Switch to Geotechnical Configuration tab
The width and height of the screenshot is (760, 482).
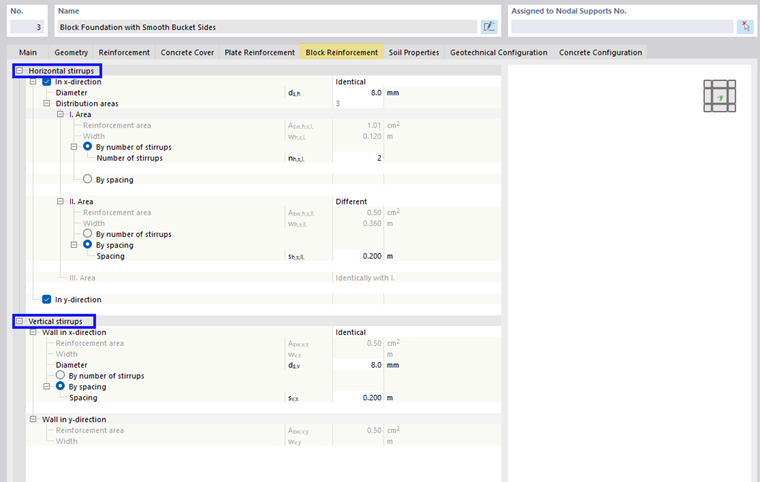[499, 52]
